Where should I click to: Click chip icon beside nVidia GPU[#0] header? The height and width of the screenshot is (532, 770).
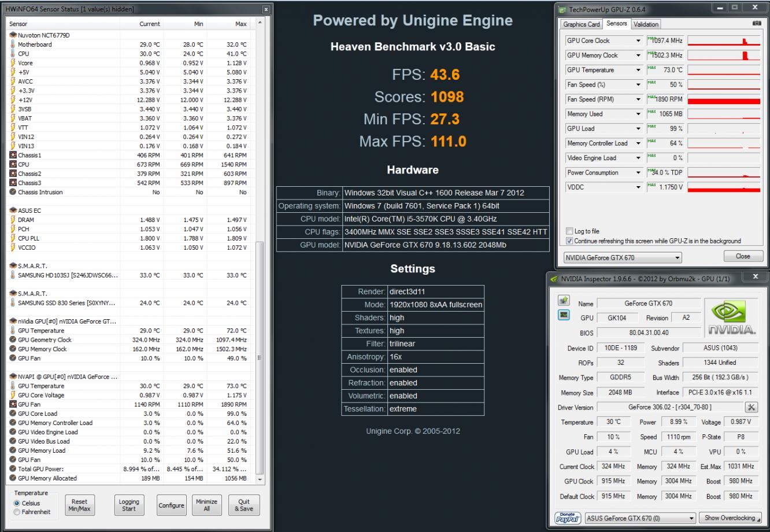(13, 322)
